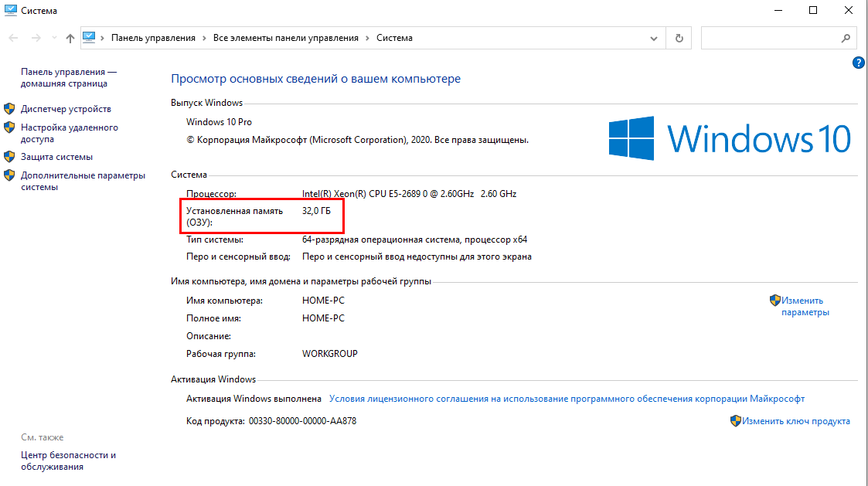Screen dimensions: 868x486
Task: Click 'Изменить ключ продукта' link
Action: click(x=796, y=421)
